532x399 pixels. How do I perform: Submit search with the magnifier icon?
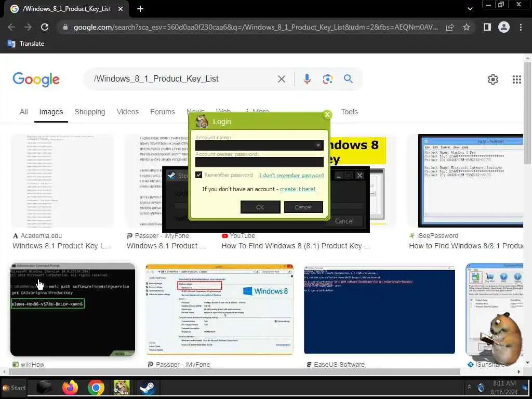coord(348,79)
